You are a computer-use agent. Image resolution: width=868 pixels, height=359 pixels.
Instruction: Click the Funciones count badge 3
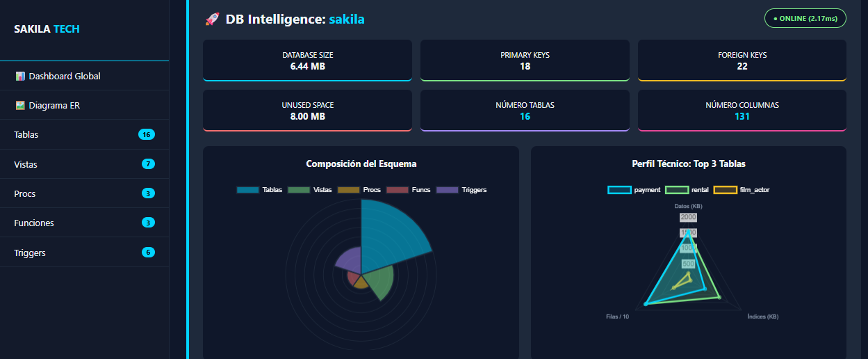[x=148, y=223]
